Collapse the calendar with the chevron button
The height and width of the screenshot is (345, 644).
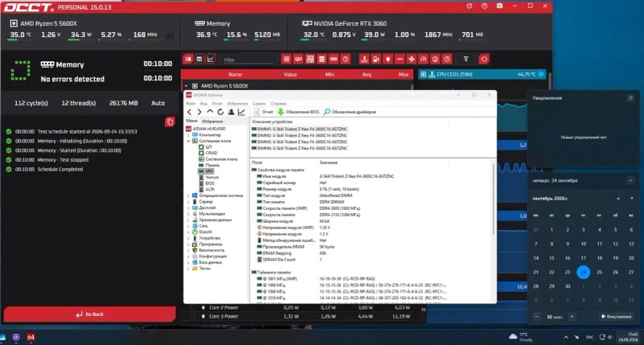click(x=630, y=180)
